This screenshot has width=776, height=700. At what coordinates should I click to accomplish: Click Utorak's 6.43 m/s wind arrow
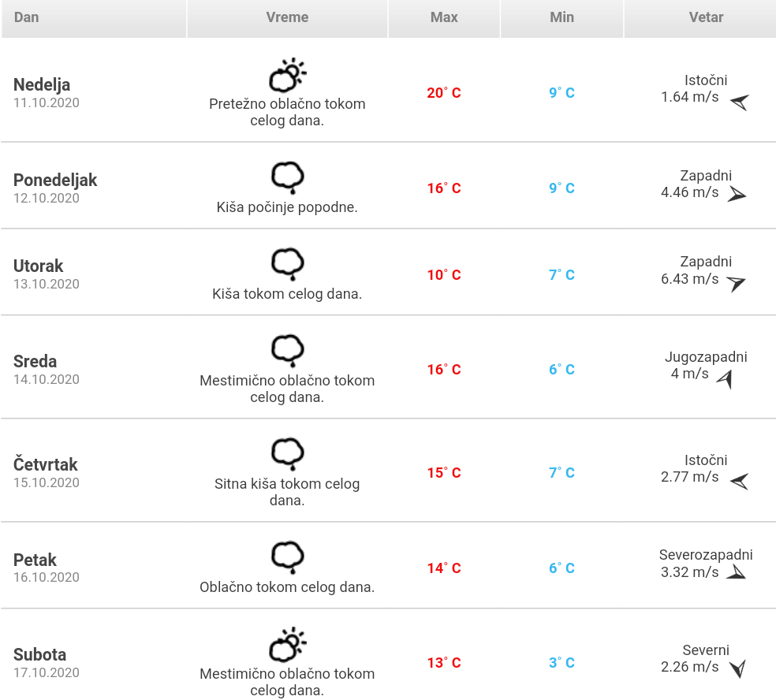pos(736,284)
